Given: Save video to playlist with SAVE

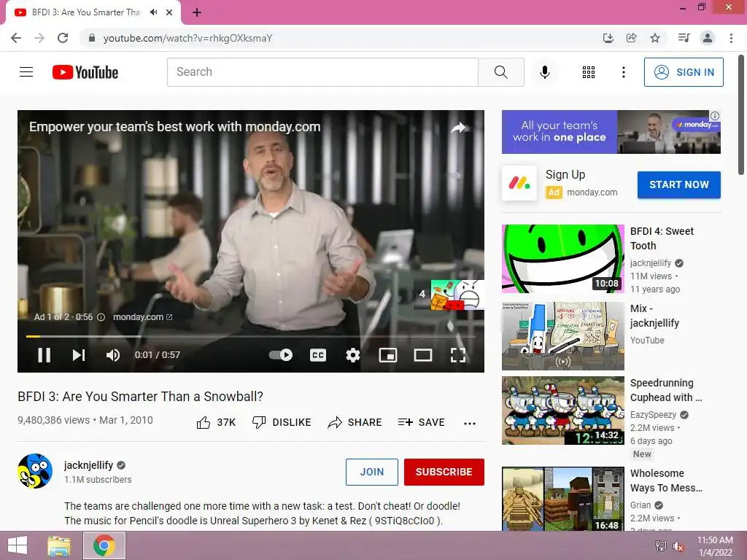Looking at the screenshot, I should 421,422.
